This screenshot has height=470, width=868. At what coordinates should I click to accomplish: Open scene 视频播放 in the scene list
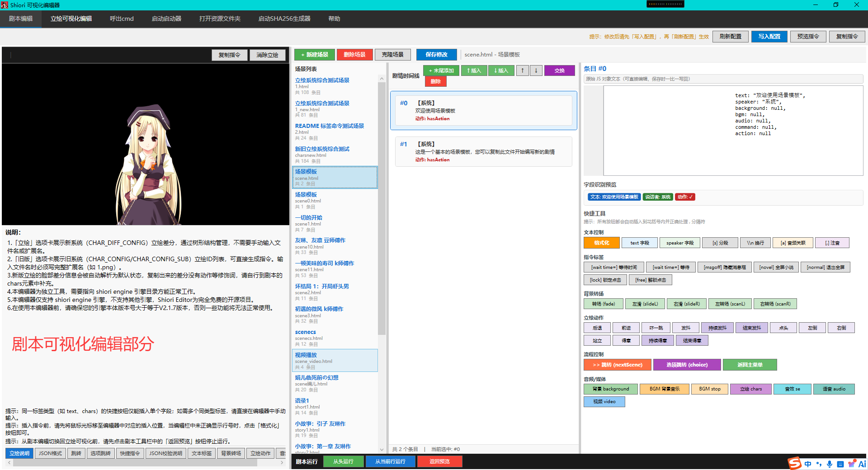[x=335, y=361]
